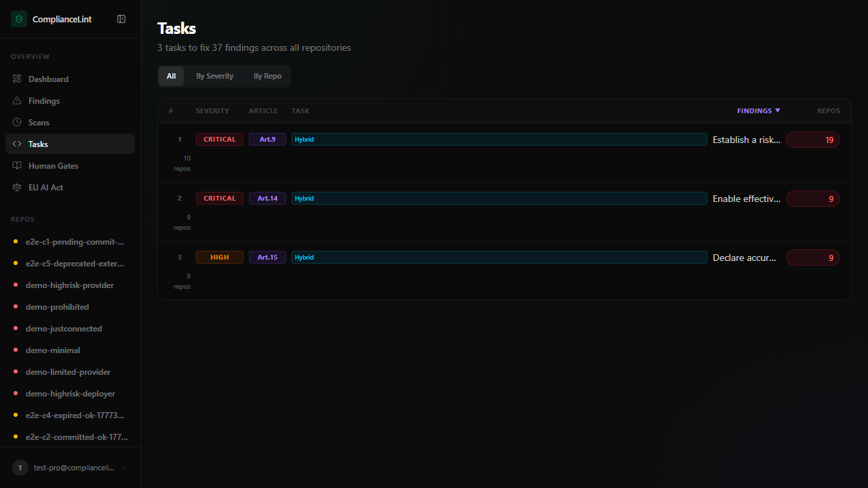Open Scans via the clock icon
868x488 pixels.
coord(17,123)
